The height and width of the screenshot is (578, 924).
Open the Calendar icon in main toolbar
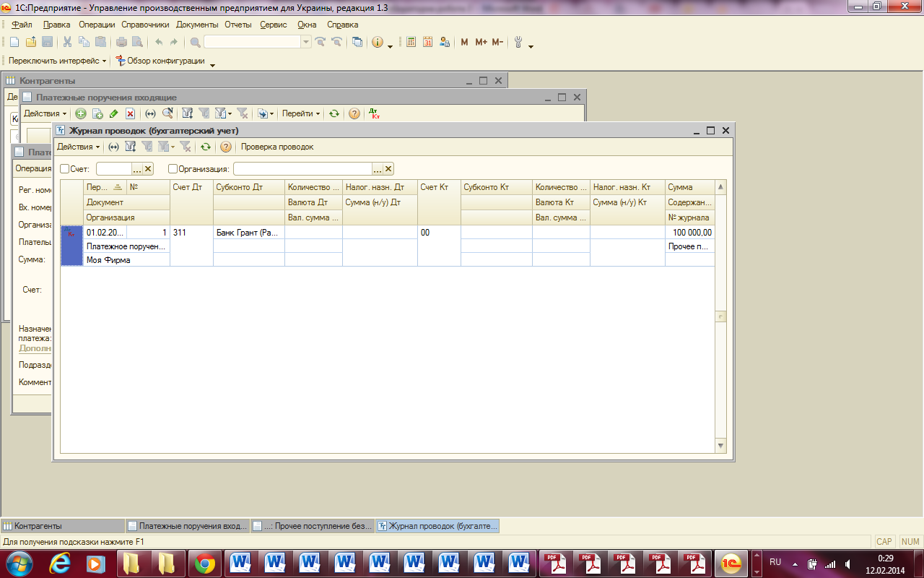pyautogui.click(x=427, y=43)
